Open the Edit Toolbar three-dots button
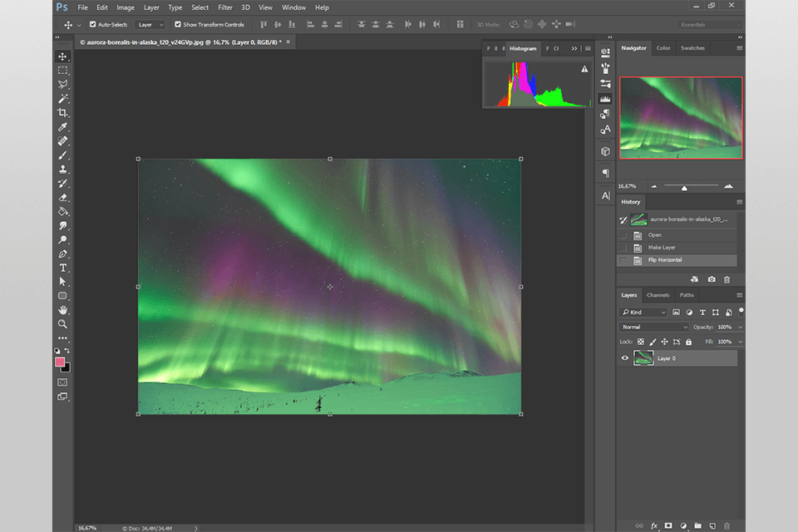This screenshot has width=798, height=532. click(x=62, y=338)
